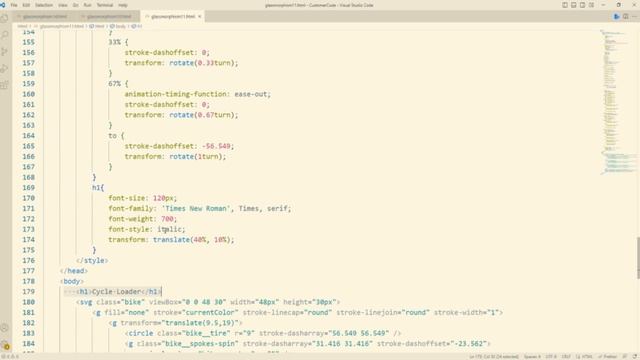640x360 pixels.
Task: Click the Cycle-Loader heading text
Action: [116, 292]
